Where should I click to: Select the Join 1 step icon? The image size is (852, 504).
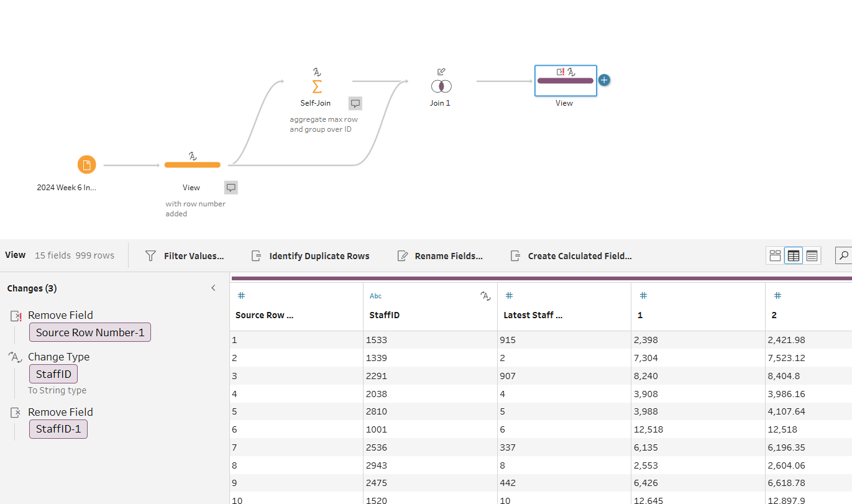441,86
